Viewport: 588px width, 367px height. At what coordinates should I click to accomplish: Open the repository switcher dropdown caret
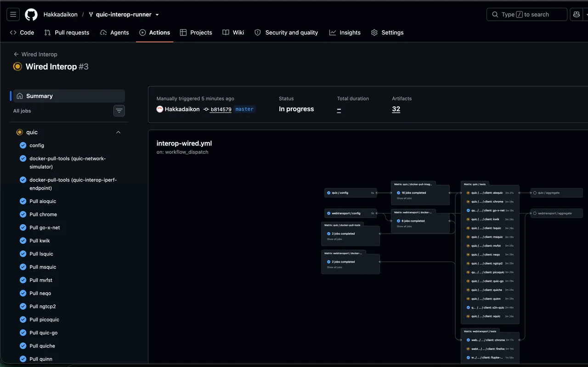point(157,15)
